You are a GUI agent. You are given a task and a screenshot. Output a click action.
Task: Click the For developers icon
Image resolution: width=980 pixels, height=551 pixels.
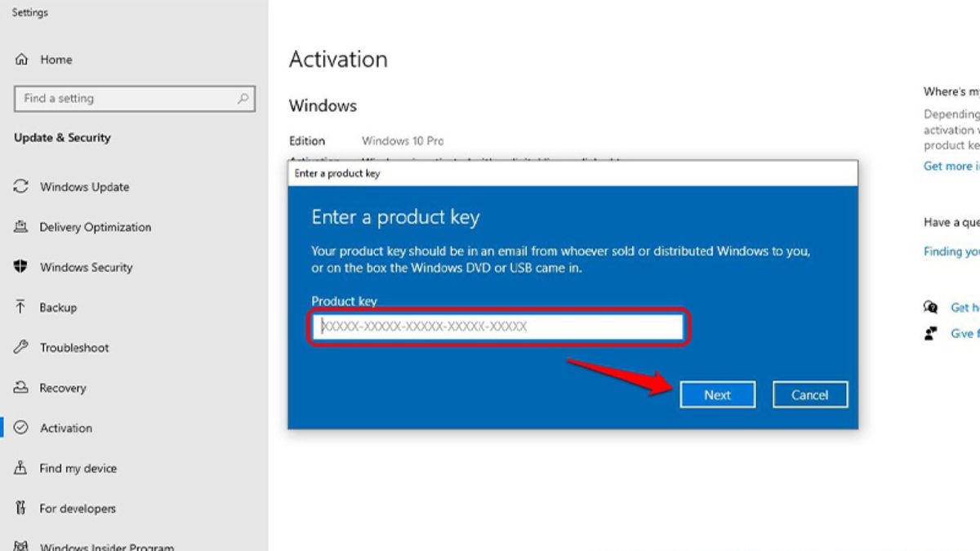[x=20, y=508]
